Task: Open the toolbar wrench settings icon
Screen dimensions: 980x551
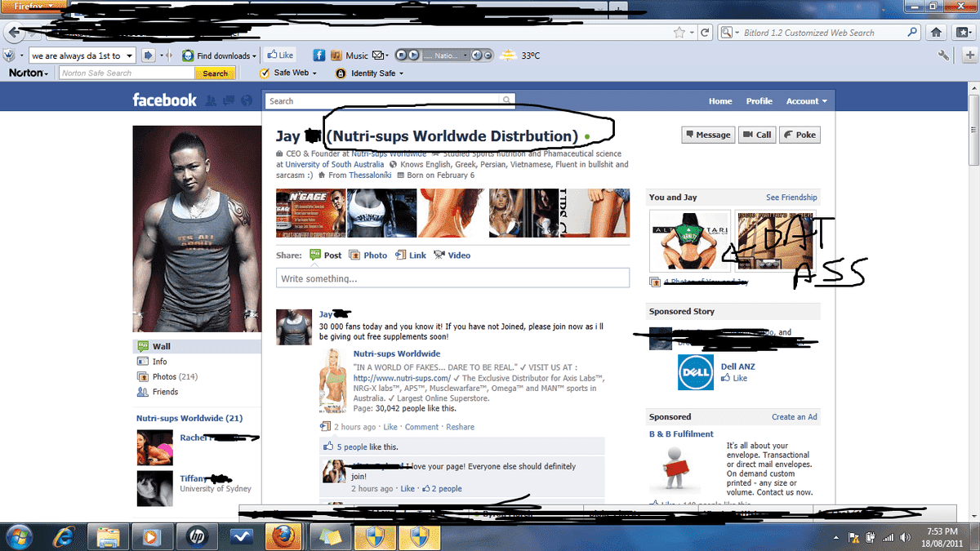Action: (x=945, y=56)
